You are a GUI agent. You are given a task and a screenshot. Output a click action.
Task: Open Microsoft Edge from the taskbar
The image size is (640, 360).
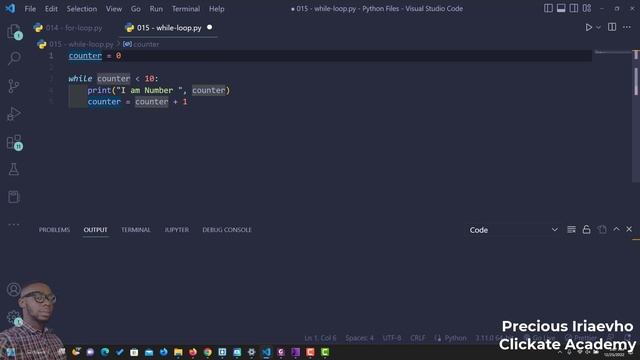pos(105,352)
